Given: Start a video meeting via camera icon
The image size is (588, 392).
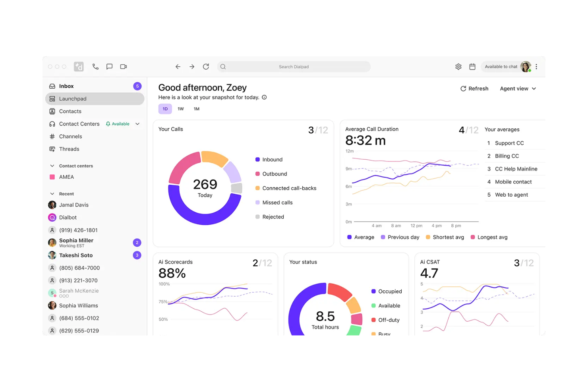Looking at the screenshot, I should (x=124, y=67).
